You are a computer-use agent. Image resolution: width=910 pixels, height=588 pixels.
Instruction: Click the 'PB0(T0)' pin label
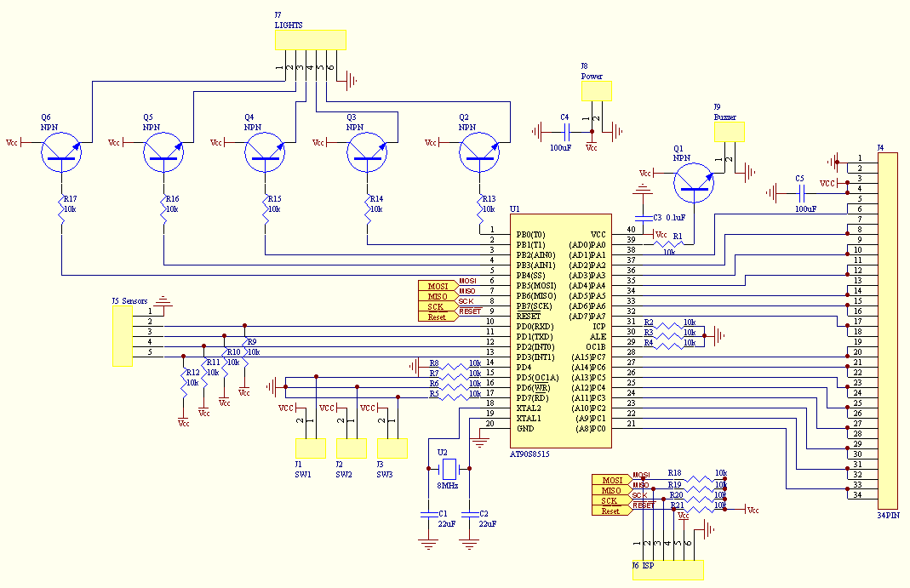(530, 235)
